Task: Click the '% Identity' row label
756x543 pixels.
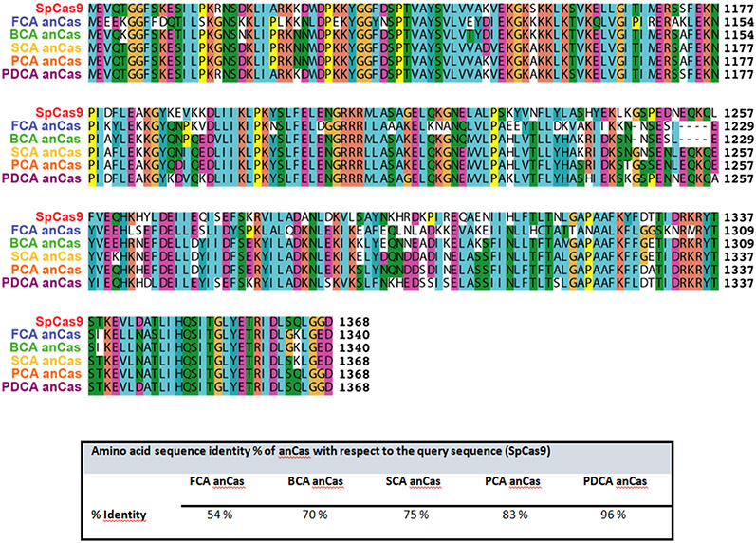Action: pyautogui.click(x=119, y=515)
